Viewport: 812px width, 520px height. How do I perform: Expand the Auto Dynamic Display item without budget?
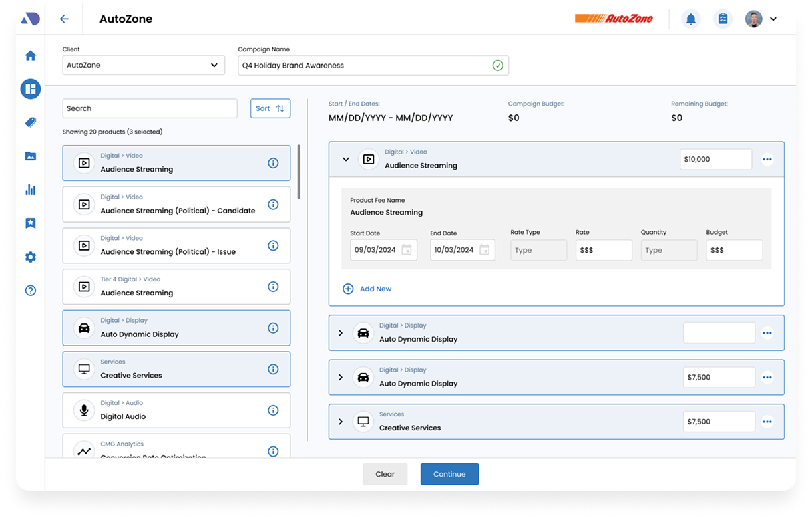(x=341, y=333)
